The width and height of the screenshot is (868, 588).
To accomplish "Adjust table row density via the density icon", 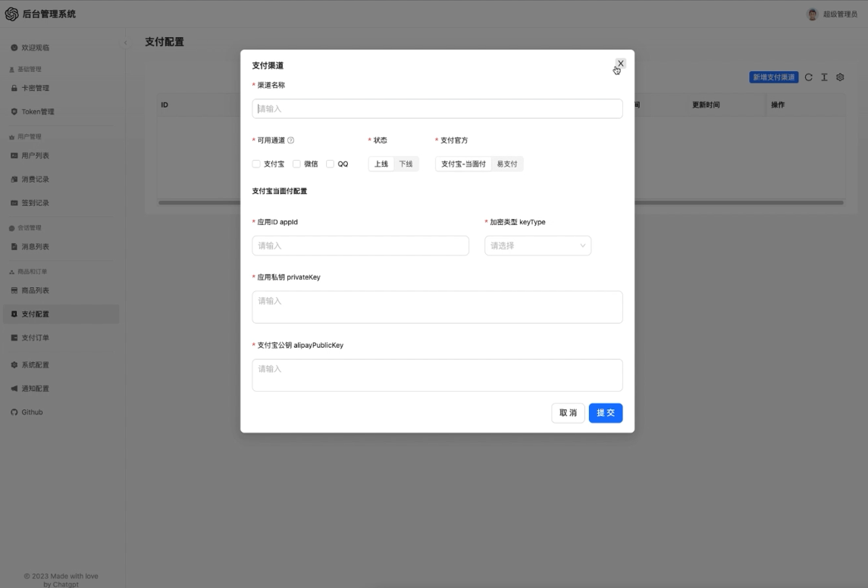I will [825, 77].
